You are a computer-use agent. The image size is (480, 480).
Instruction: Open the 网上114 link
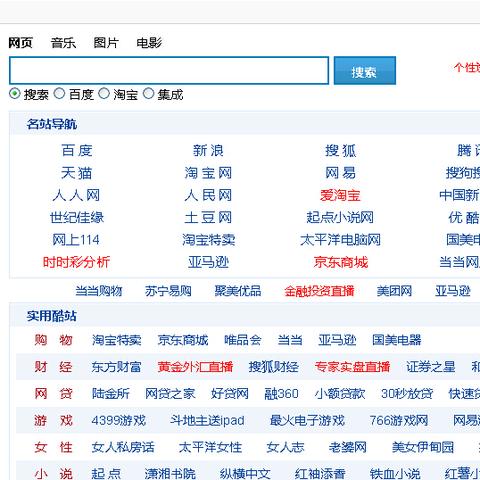(76, 240)
